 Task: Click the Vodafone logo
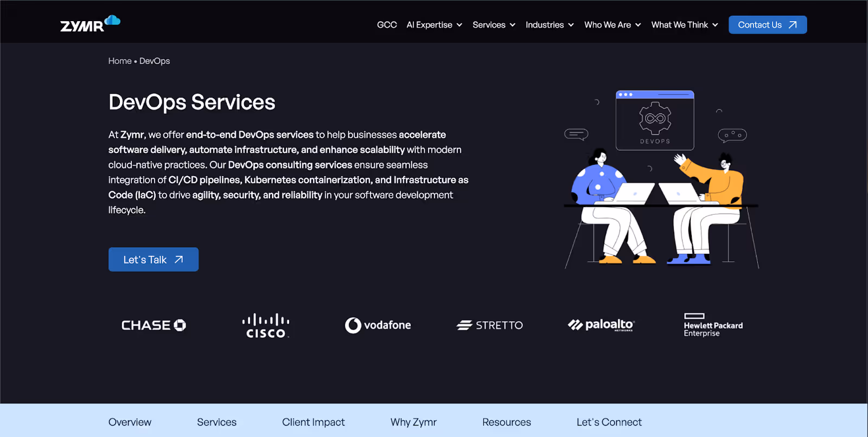pyautogui.click(x=378, y=325)
